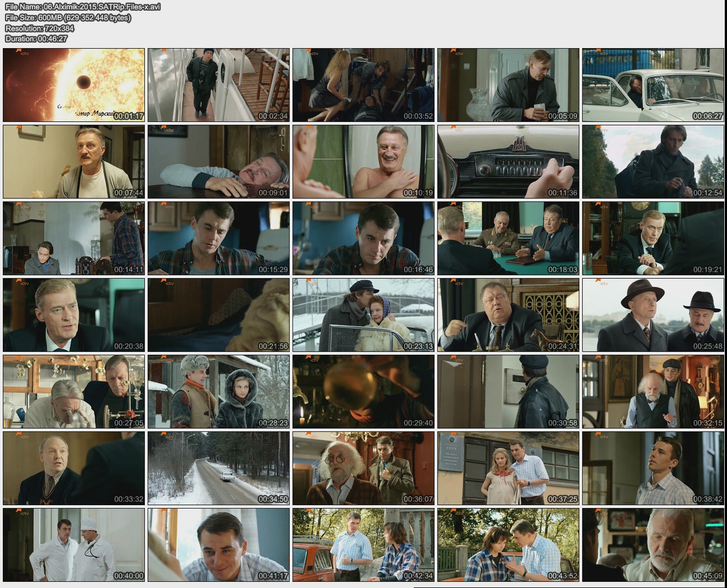The image size is (727, 588).
Task: Open the laboratory glassware thumbnail at 00:27:05
Action: pyautogui.click(x=74, y=392)
